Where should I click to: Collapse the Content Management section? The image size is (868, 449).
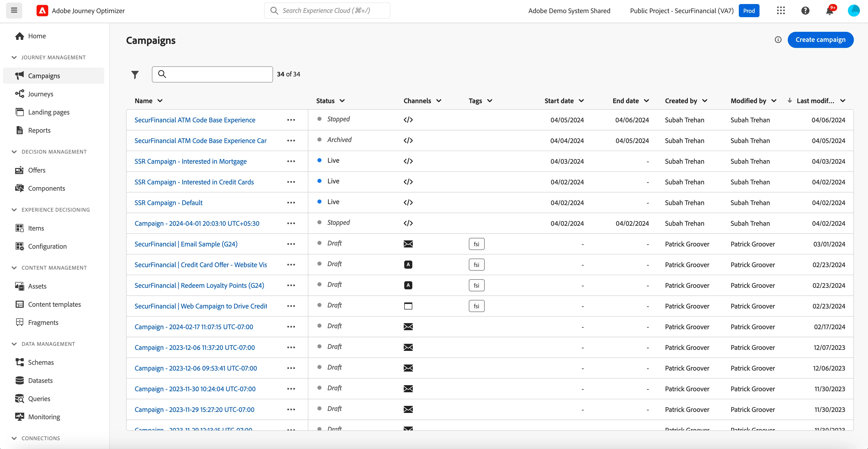coord(14,268)
